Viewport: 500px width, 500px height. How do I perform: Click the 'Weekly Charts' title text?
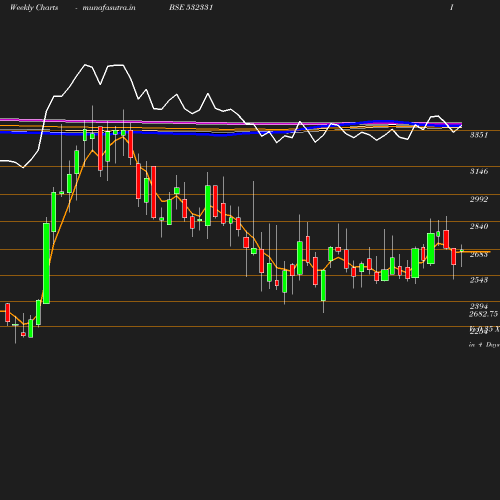click(34, 8)
